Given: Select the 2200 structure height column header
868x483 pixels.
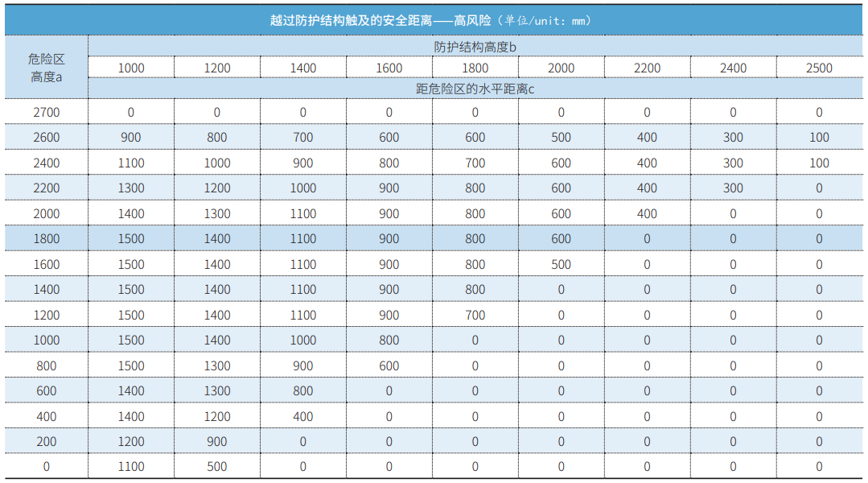Looking at the screenshot, I should pyautogui.click(x=647, y=68).
